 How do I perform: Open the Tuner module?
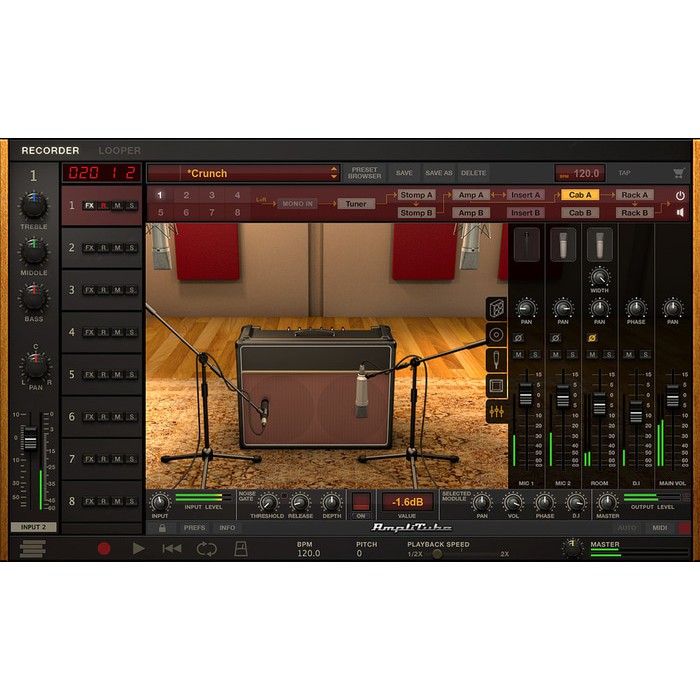click(356, 204)
